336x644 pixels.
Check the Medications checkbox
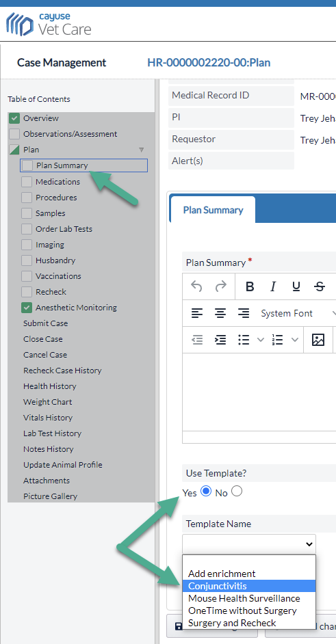[x=27, y=182]
